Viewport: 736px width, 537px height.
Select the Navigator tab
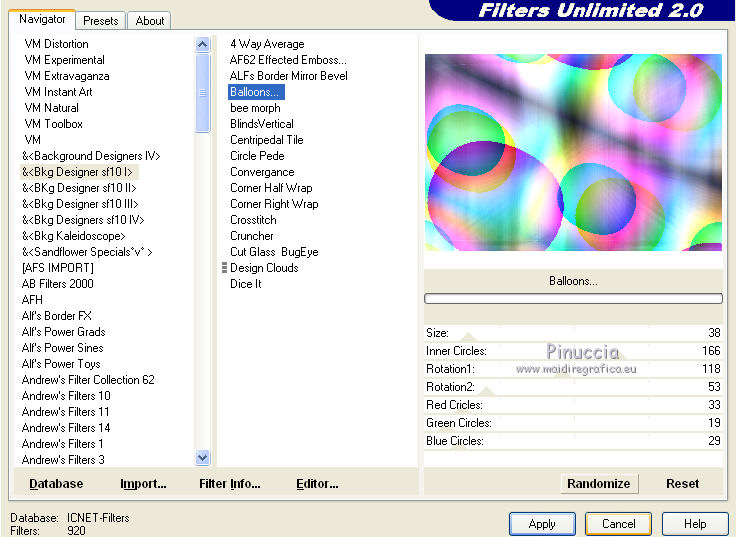point(42,19)
